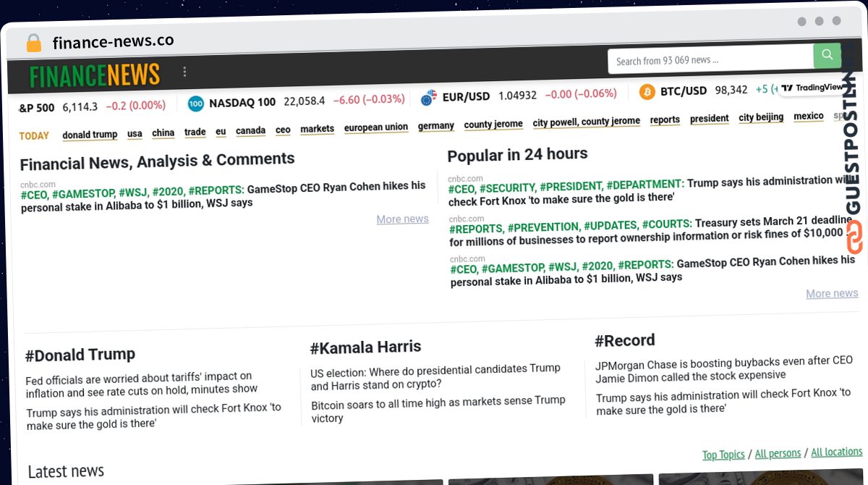Viewport: 868px width, 485px height.
Task: Select the 'usa' topic tag
Action: pos(135,134)
